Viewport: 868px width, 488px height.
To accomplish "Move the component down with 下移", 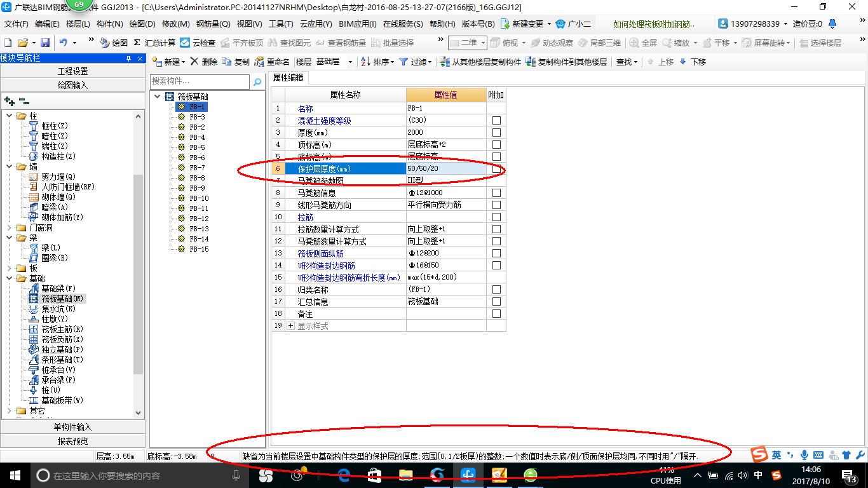I will [693, 62].
